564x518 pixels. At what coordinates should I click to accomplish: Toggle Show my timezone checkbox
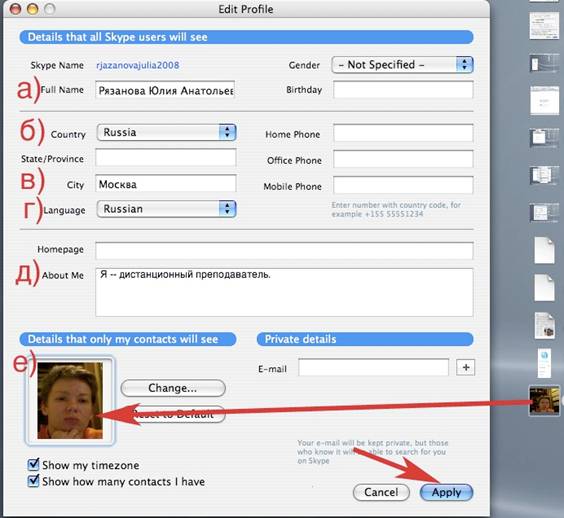[x=33, y=464]
